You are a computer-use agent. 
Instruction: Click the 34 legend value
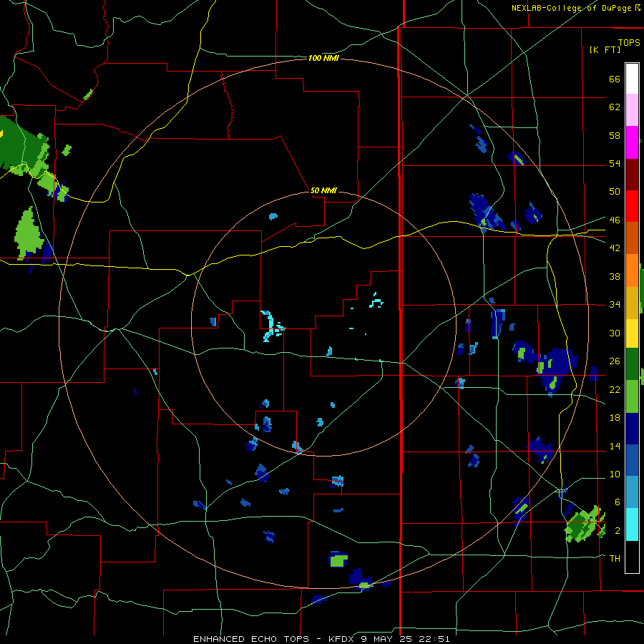click(615, 304)
